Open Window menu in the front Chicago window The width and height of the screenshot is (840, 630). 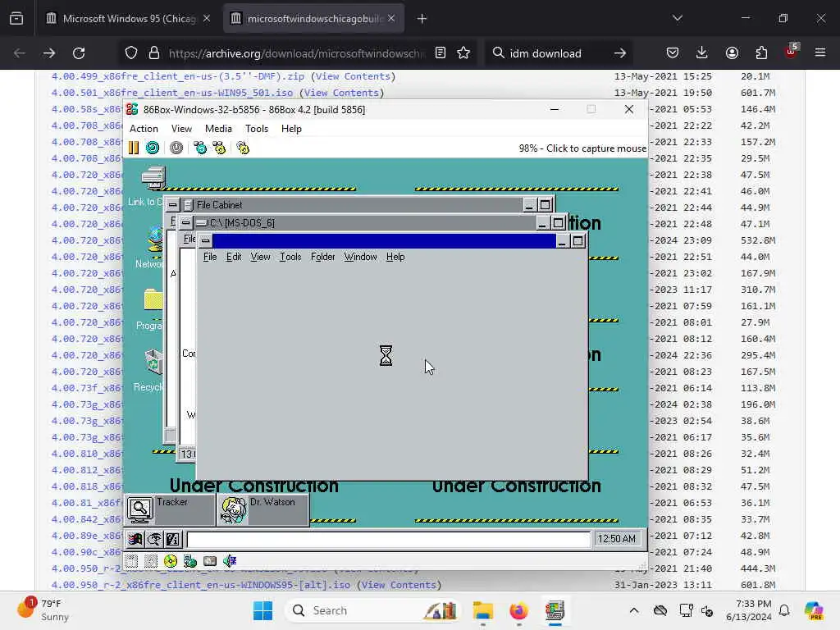click(x=361, y=257)
